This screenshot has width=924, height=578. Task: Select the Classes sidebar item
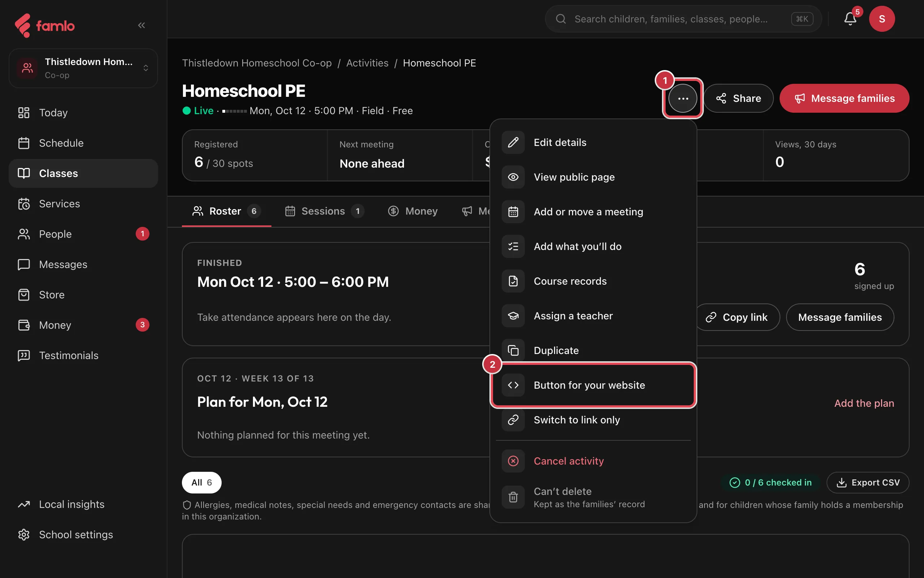(x=83, y=173)
